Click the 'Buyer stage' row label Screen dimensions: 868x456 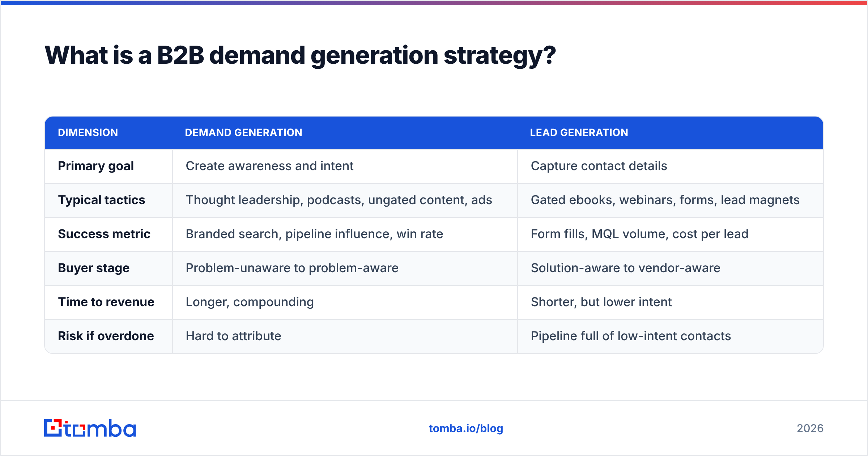(94, 268)
